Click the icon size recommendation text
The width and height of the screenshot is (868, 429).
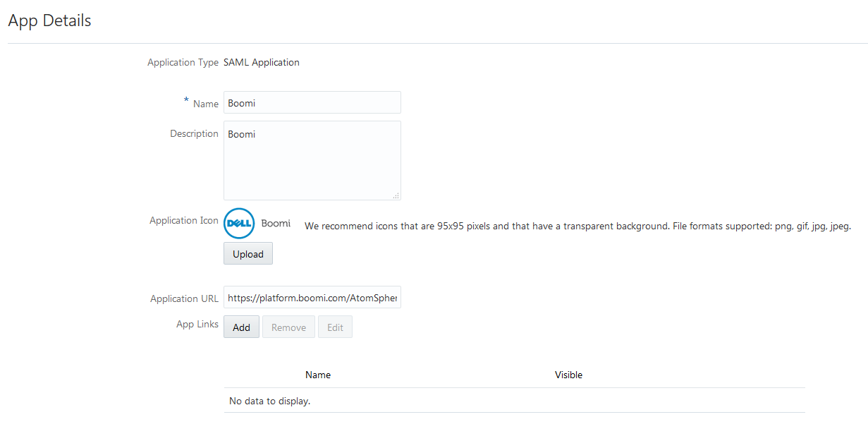tap(577, 226)
